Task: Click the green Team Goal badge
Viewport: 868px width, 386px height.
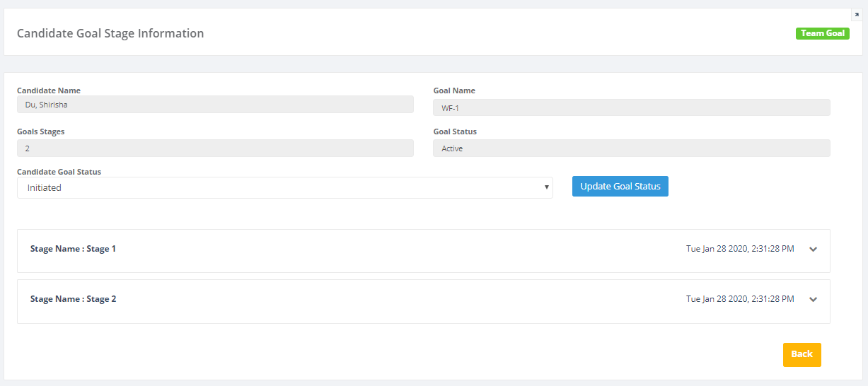Action: (x=822, y=33)
